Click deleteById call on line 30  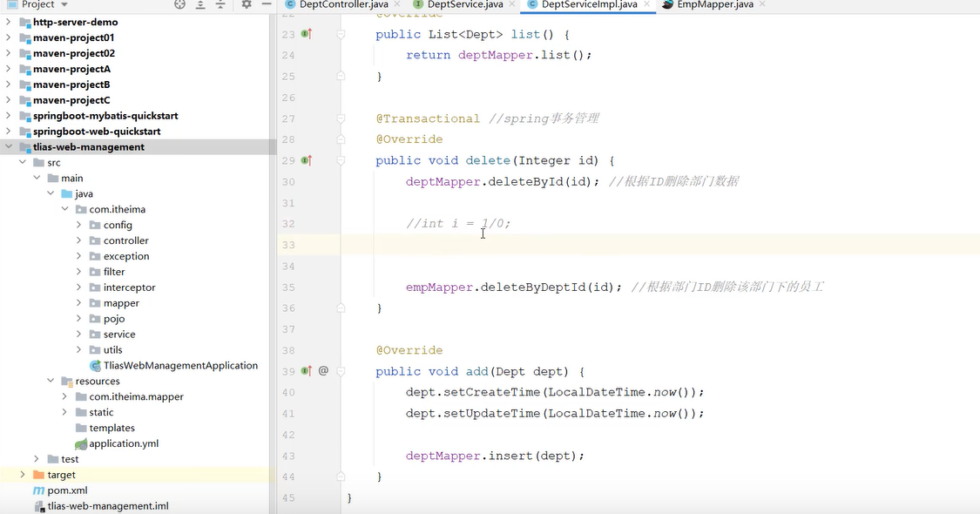(x=525, y=181)
